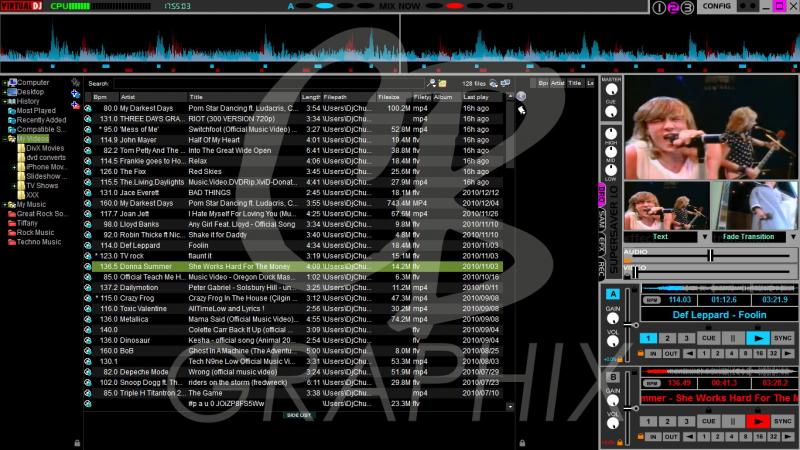Activate hot cue 2 on deck B
The height and width of the screenshot is (450, 800).
(667, 421)
